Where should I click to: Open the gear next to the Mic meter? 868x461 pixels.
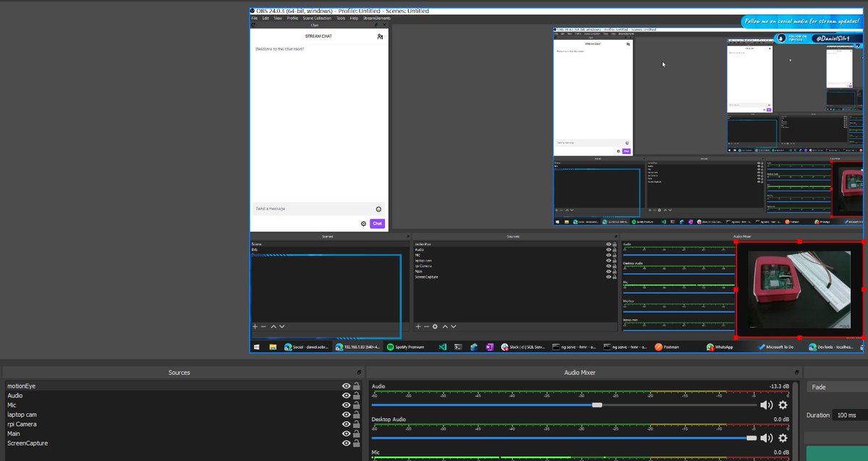[783, 460]
